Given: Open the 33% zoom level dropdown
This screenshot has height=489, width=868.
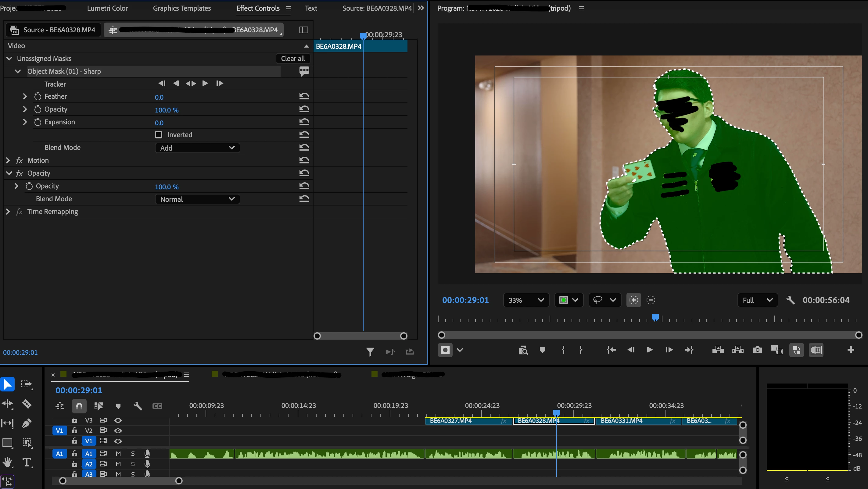Looking at the screenshot, I should pos(526,300).
